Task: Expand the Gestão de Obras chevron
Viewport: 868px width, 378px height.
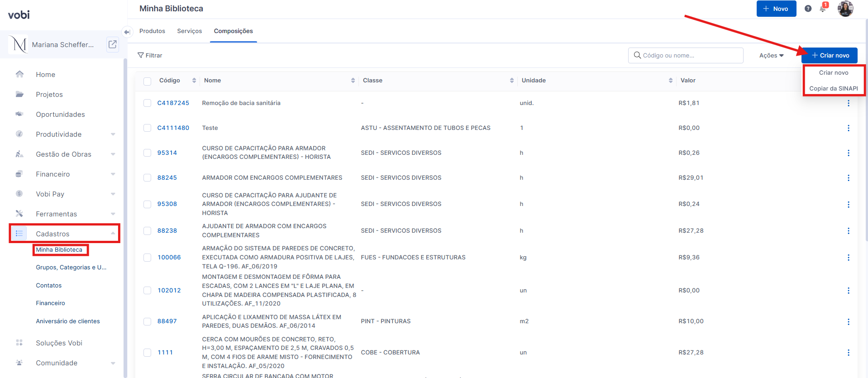Action: [x=113, y=154]
